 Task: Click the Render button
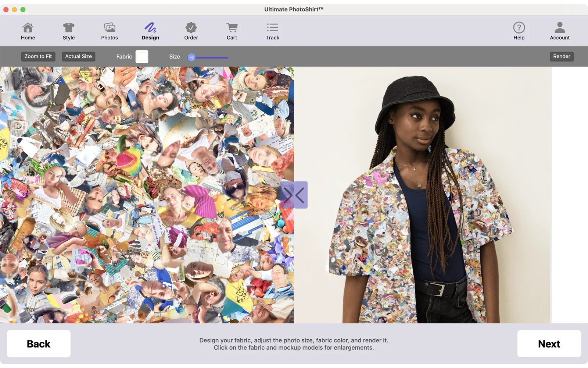(x=562, y=56)
